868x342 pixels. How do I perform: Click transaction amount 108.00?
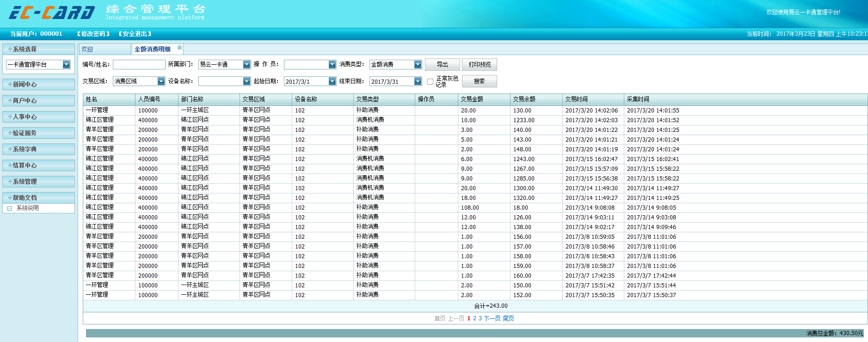click(470, 208)
